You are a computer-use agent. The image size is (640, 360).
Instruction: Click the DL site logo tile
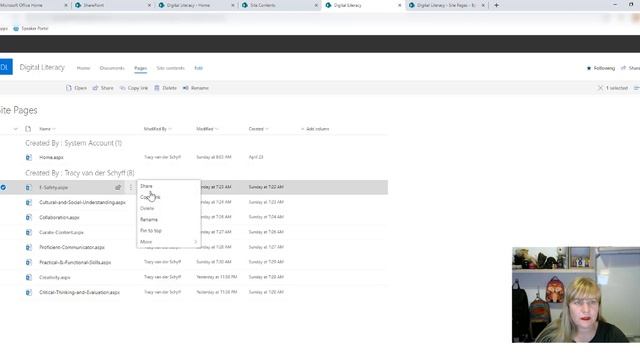[x=5, y=67]
